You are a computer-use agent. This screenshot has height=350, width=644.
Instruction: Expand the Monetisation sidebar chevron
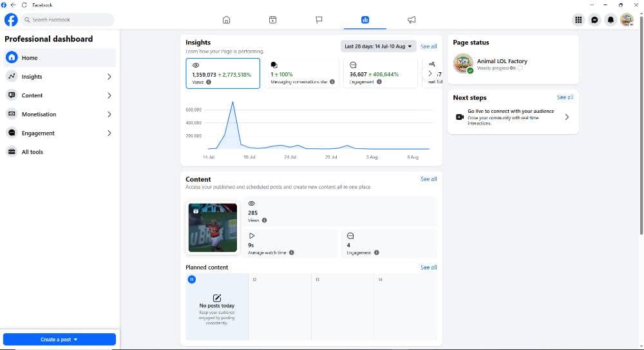(109, 114)
